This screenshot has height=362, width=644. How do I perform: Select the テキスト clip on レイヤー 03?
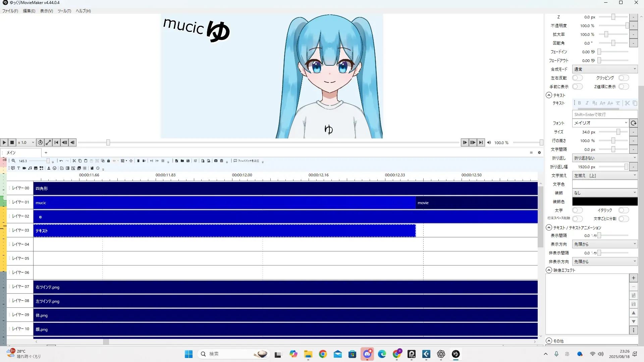tap(224, 231)
